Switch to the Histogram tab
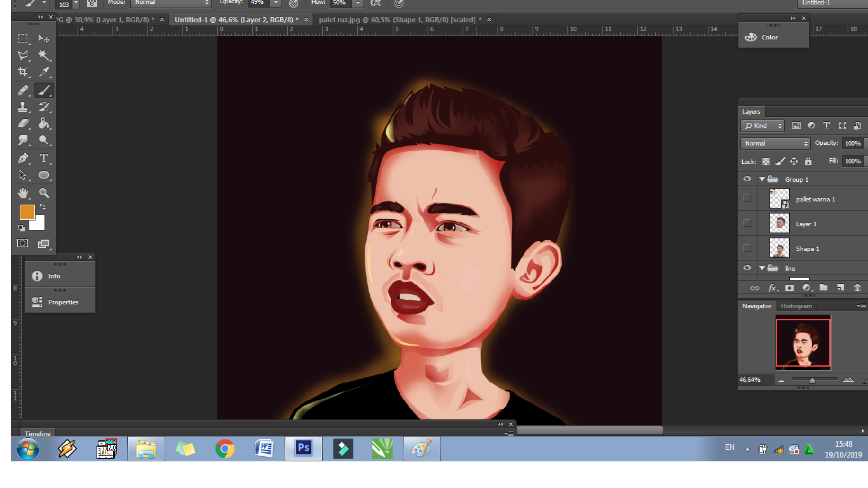This screenshot has height=488, width=868. click(x=796, y=306)
